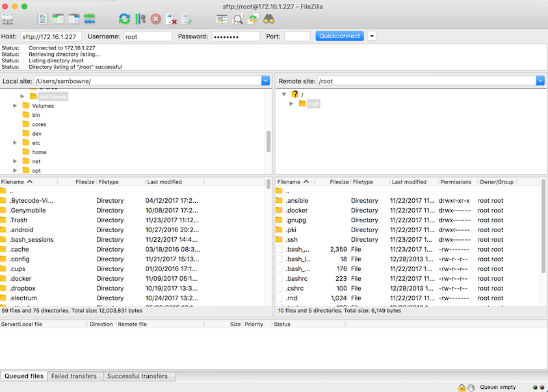Open the Quickconnect history dropdown arrow

coord(372,36)
